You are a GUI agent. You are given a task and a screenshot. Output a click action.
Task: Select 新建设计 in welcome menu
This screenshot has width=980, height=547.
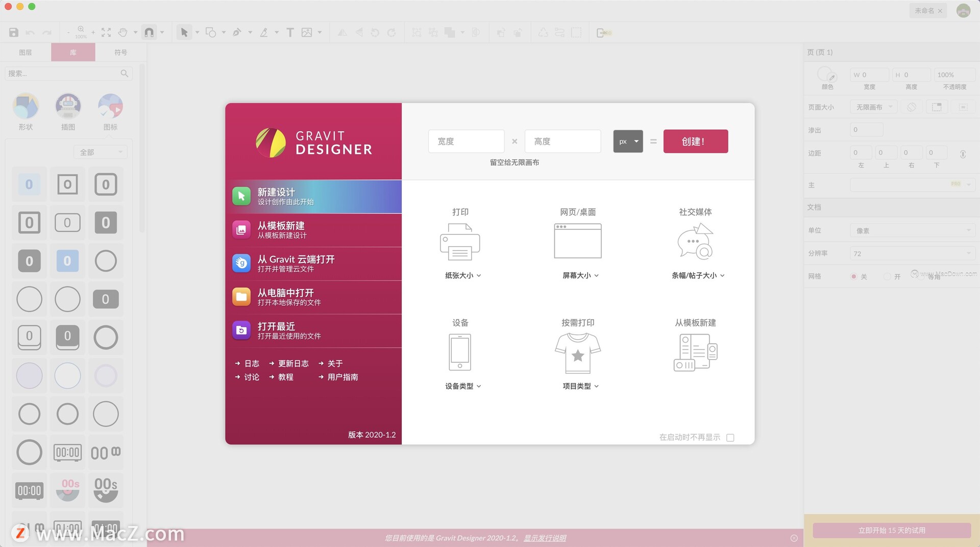[313, 197]
